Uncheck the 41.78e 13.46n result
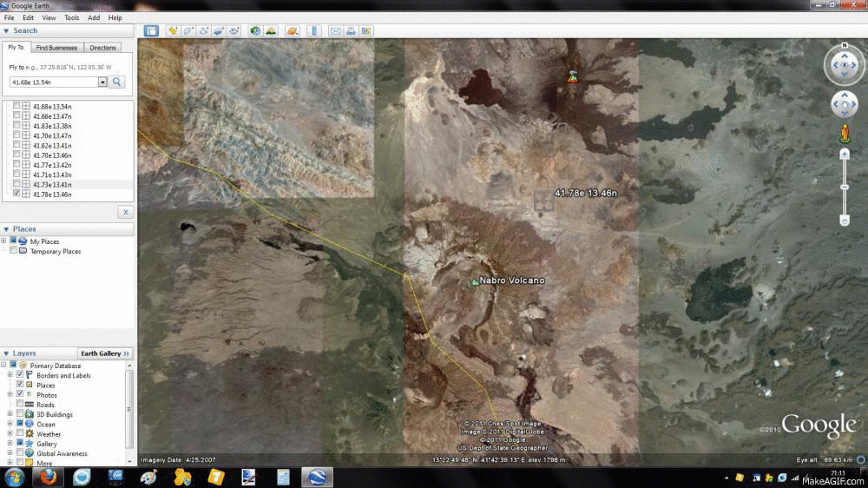 click(16, 195)
